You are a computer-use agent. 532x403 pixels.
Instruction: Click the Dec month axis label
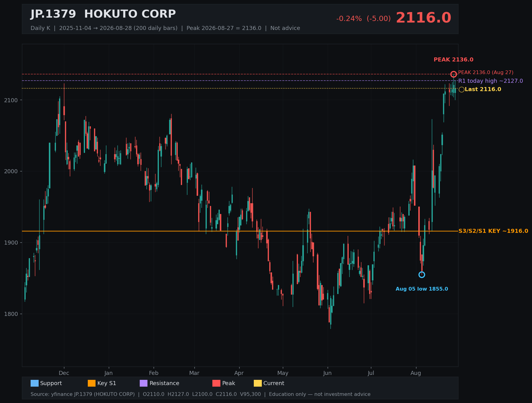(x=64, y=373)
